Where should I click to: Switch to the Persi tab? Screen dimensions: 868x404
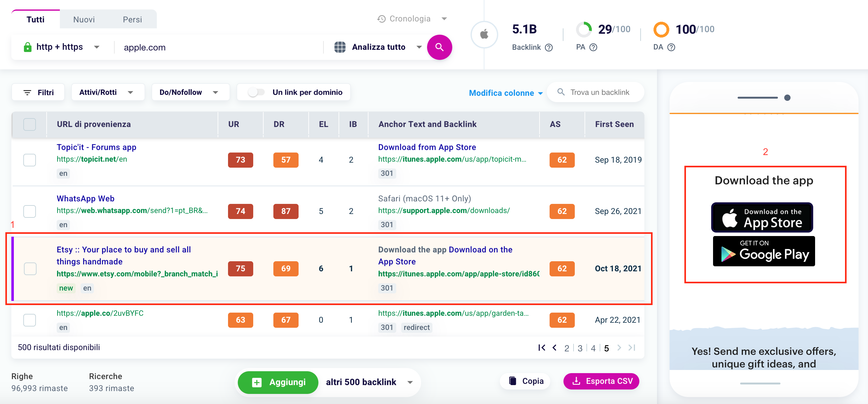tap(132, 20)
